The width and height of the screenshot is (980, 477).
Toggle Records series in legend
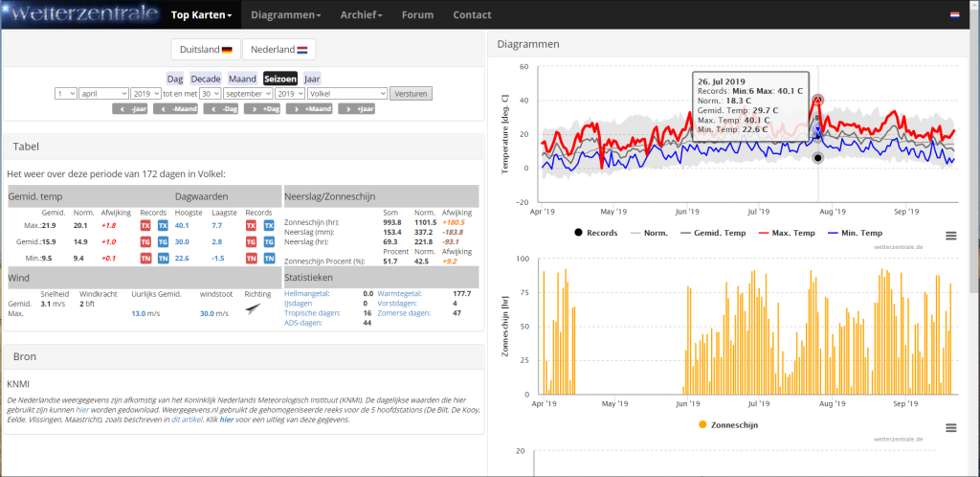coord(595,233)
